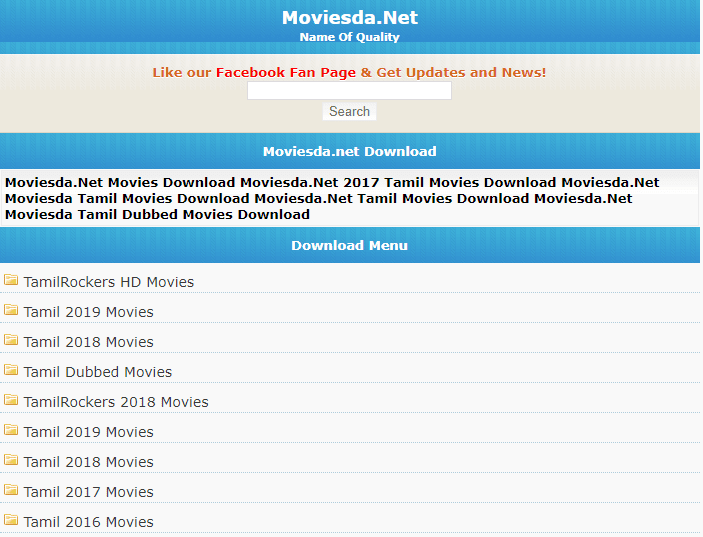This screenshot has height=537, width=703.
Task: Open the Tamil 2017 Movies category
Action: point(88,492)
